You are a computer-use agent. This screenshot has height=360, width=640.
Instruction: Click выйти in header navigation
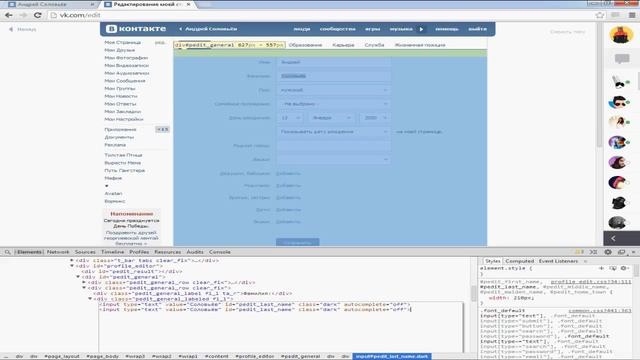click(x=477, y=29)
